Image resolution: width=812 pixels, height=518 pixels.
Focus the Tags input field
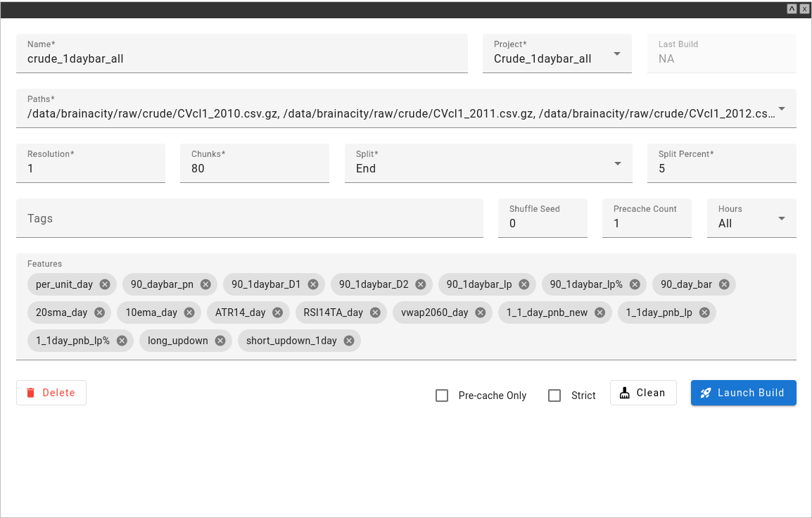[x=249, y=219]
